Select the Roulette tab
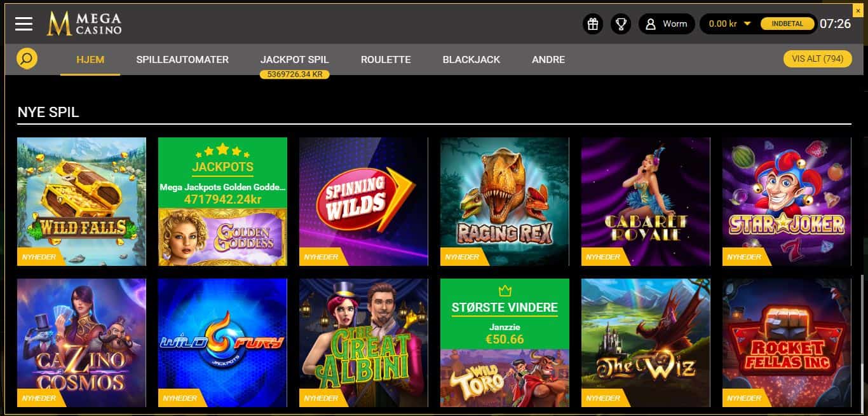Screen dimensions: 868x416 pos(386,59)
